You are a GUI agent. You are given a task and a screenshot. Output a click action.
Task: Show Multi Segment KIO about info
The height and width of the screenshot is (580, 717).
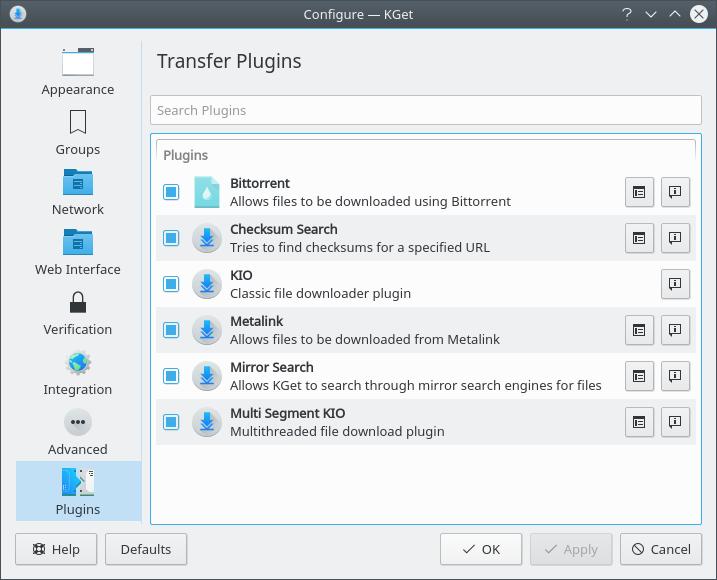(x=675, y=422)
